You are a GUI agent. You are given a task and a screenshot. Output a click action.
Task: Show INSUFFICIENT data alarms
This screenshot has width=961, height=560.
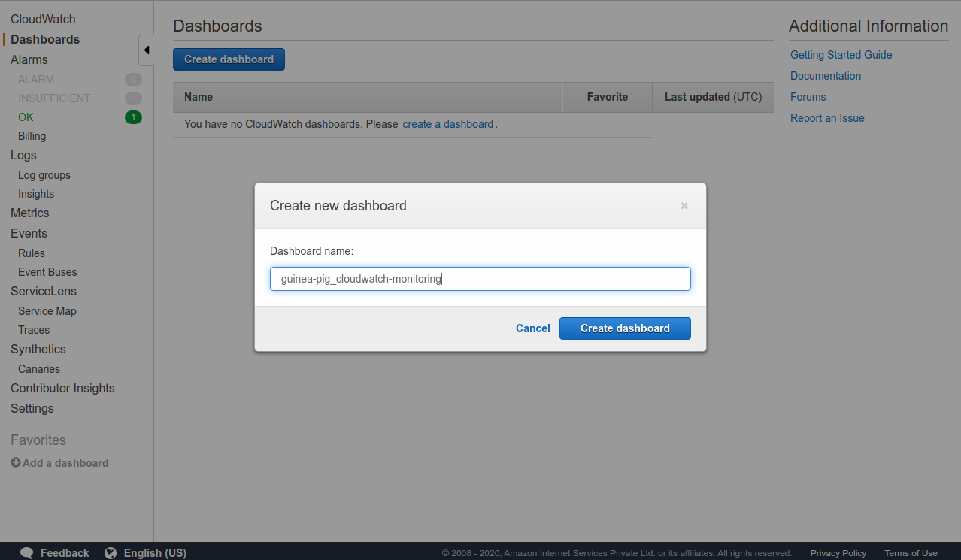(54, 98)
